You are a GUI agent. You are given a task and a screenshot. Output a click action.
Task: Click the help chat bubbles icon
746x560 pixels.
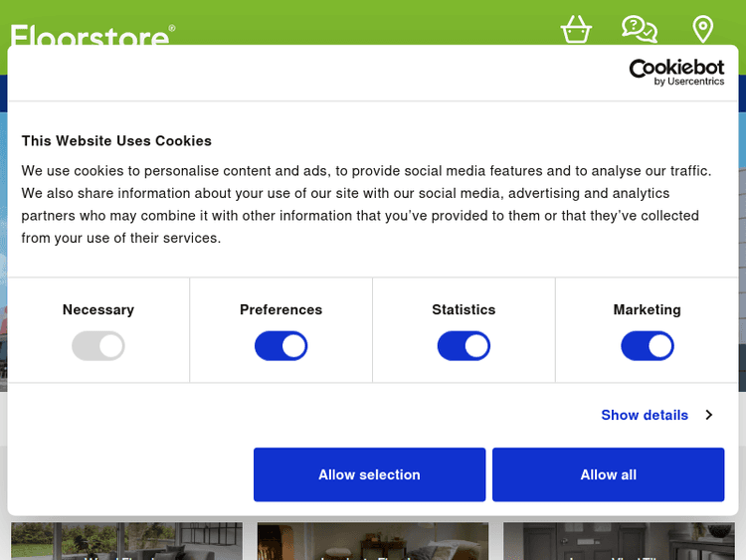click(639, 28)
